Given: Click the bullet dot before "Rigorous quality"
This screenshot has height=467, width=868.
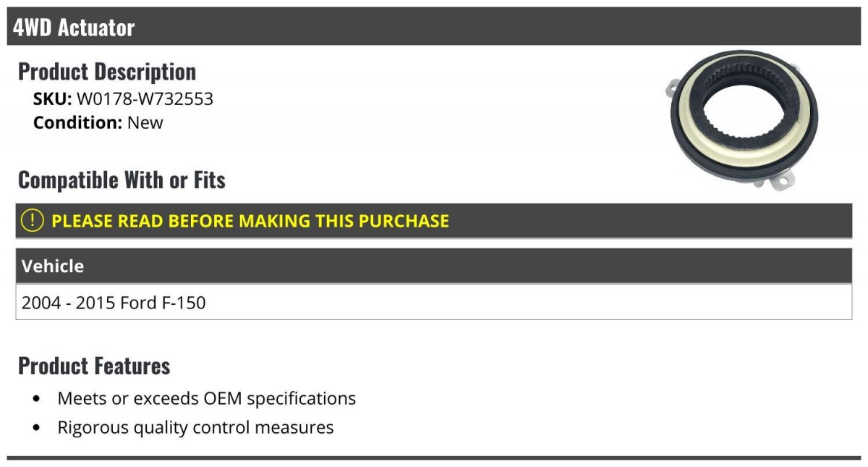Looking at the screenshot, I should pos(37,428).
